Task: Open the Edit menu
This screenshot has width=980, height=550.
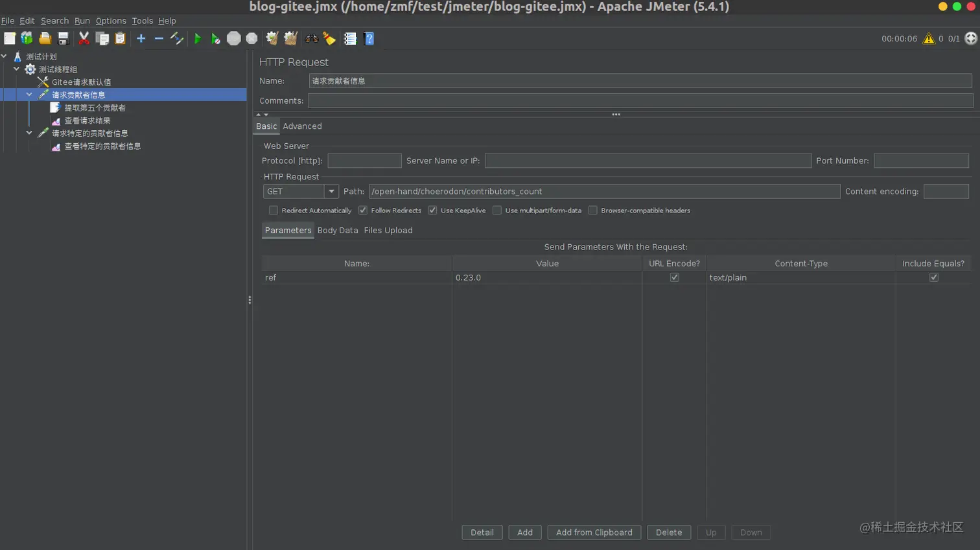Action: tap(27, 21)
